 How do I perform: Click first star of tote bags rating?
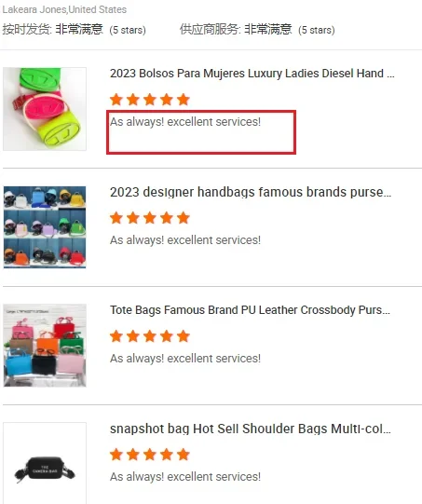pos(116,336)
